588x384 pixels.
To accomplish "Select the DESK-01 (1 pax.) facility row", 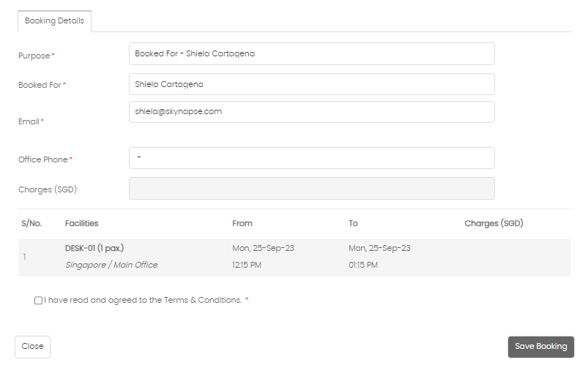I will (x=294, y=257).
